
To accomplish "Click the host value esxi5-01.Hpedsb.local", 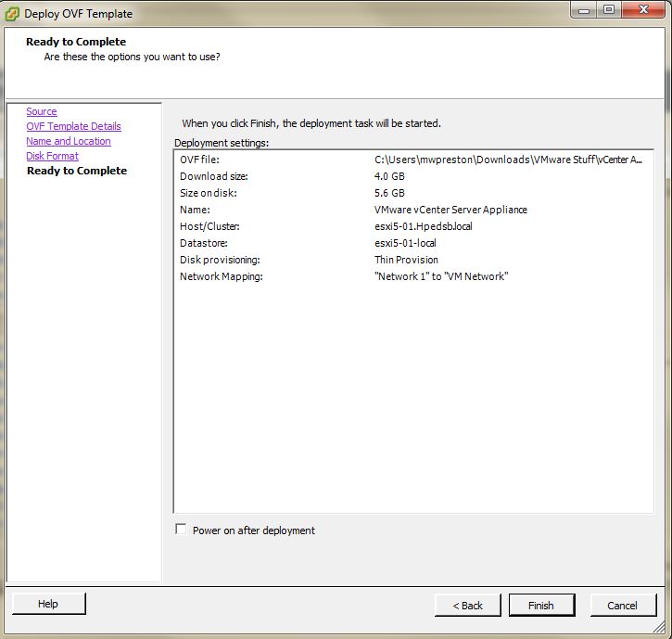I will (x=423, y=226).
